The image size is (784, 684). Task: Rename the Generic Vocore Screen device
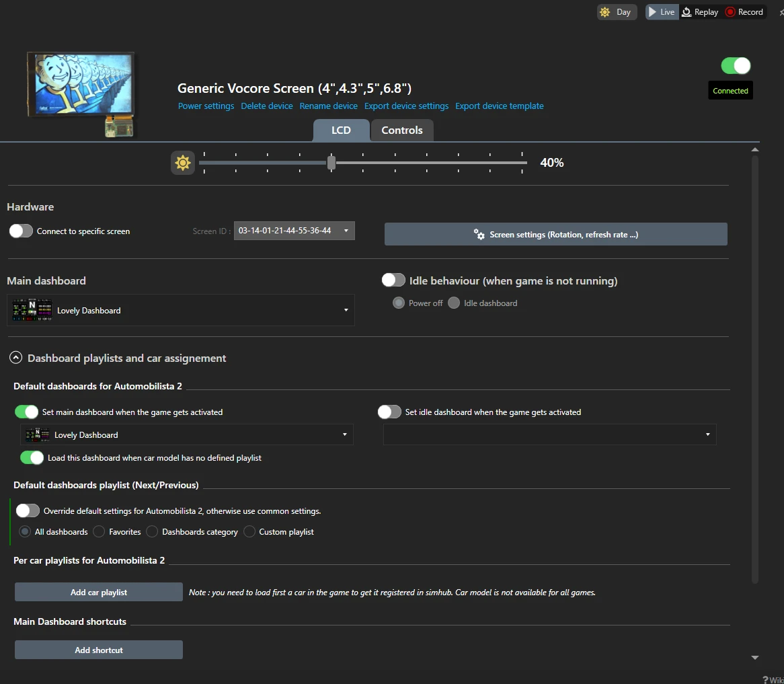pyautogui.click(x=329, y=106)
